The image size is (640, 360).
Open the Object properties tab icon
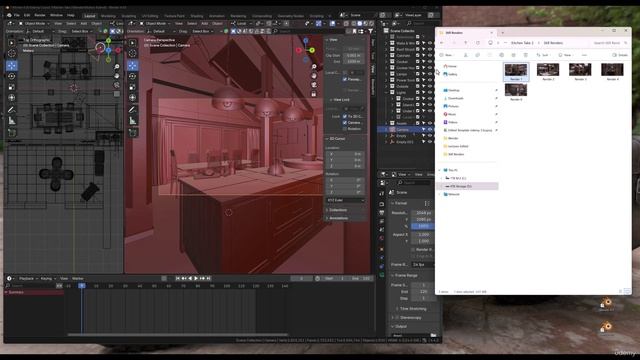point(382,249)
